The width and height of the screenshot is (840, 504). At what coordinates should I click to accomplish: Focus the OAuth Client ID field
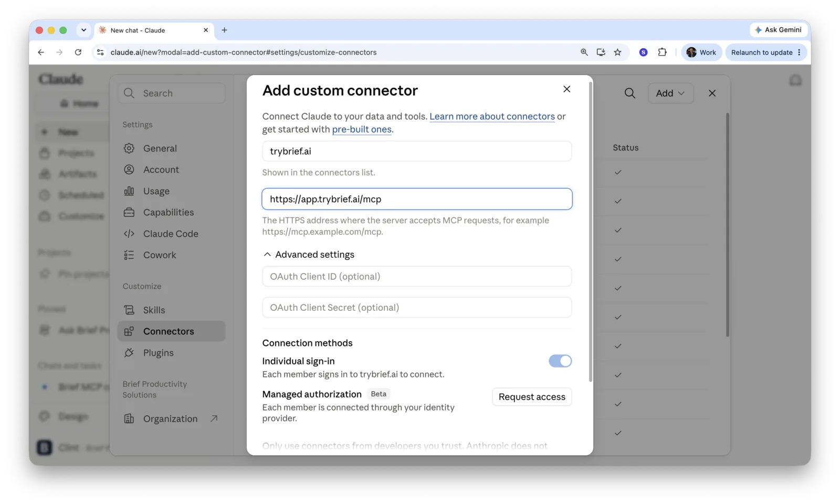point(417,276)
